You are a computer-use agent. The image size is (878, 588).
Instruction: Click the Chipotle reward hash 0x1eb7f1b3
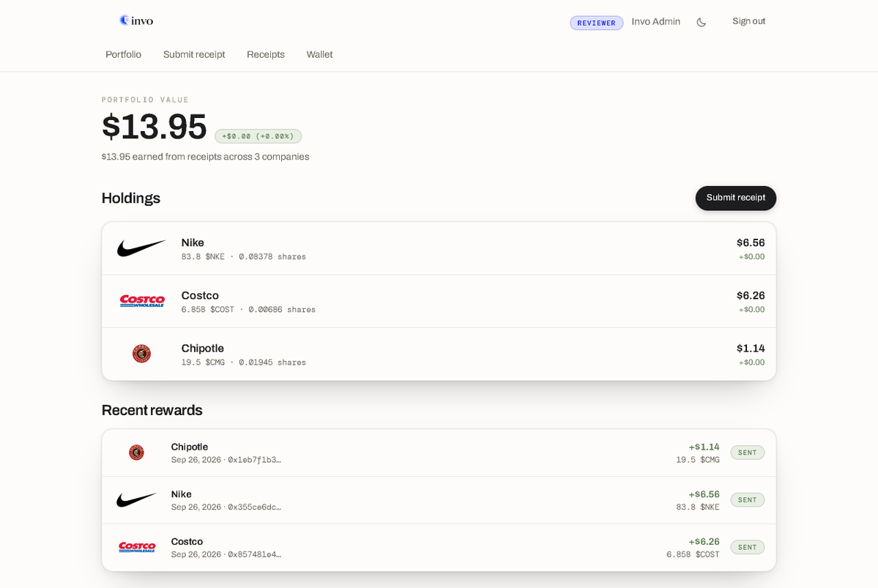click(254, 460)
